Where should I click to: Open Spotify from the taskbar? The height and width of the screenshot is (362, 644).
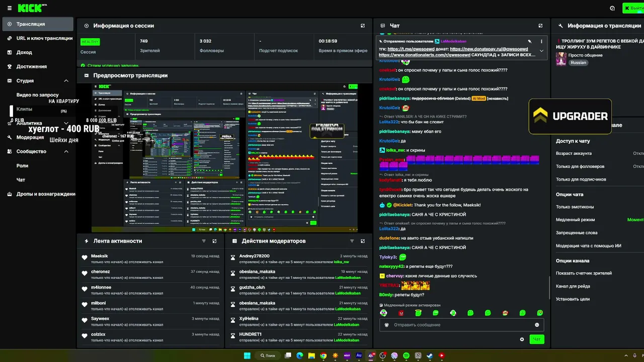[x=407, y=355]
